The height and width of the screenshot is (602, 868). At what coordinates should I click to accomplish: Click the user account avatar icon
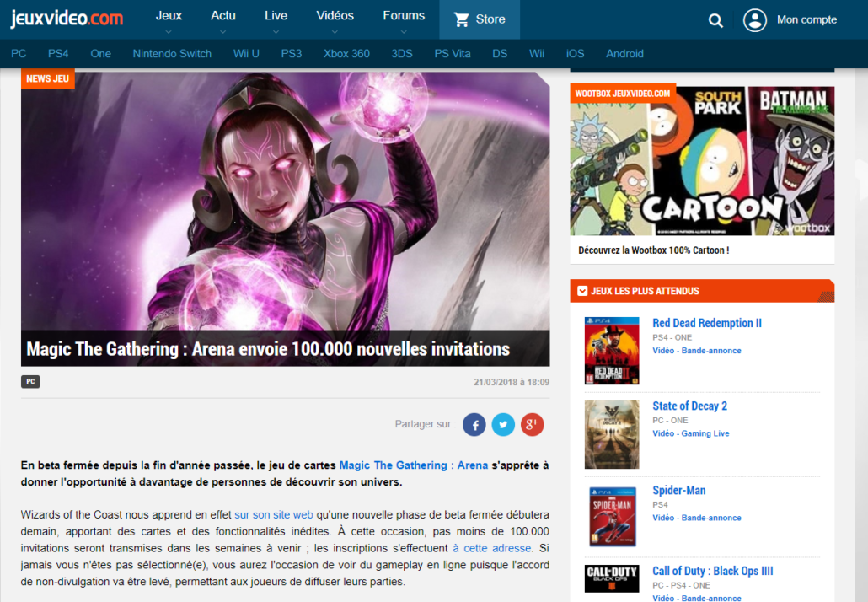coord(754,20)
